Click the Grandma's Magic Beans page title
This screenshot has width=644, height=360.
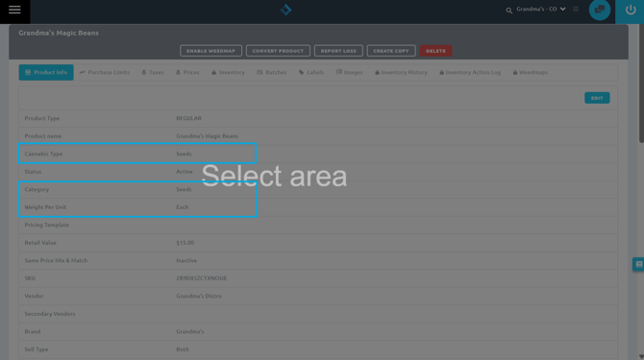tap(59, 33)
